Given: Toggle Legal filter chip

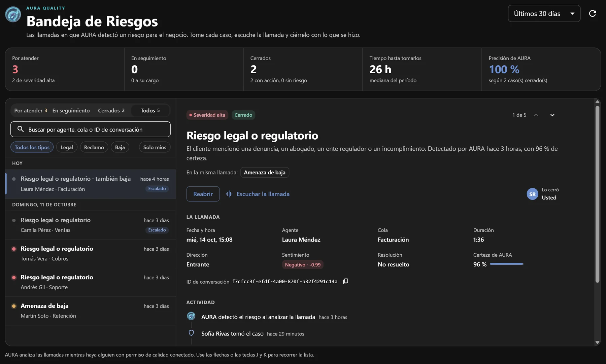Looking at the screenshot, I should click(x=67, y=147).
